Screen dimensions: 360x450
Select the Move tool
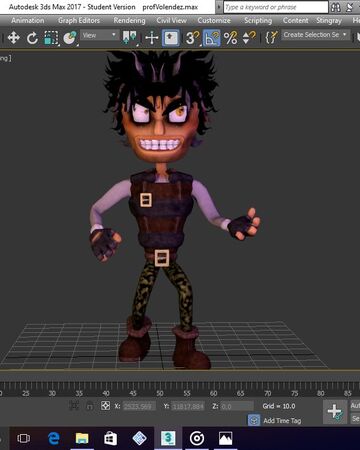(13, 38)
